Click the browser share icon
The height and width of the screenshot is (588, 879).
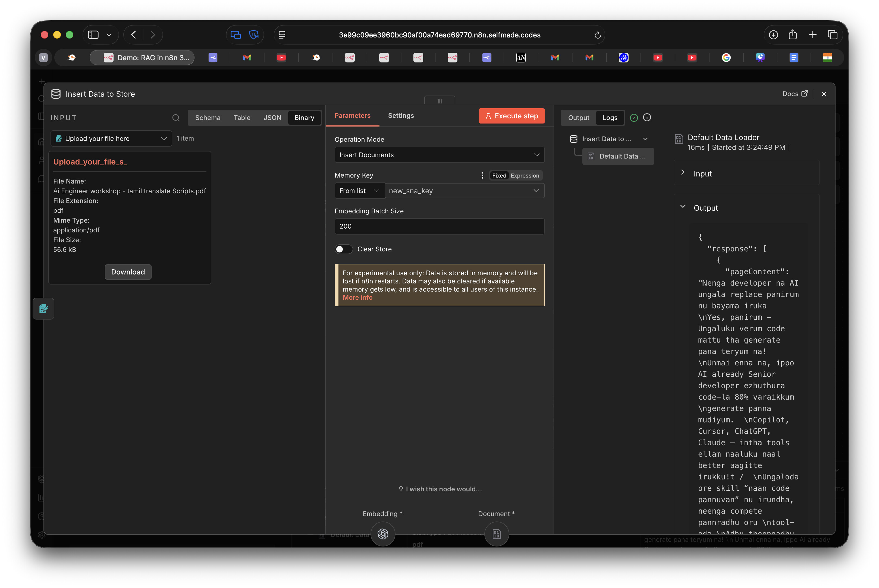pyautogui.click(x=792, y=35)
